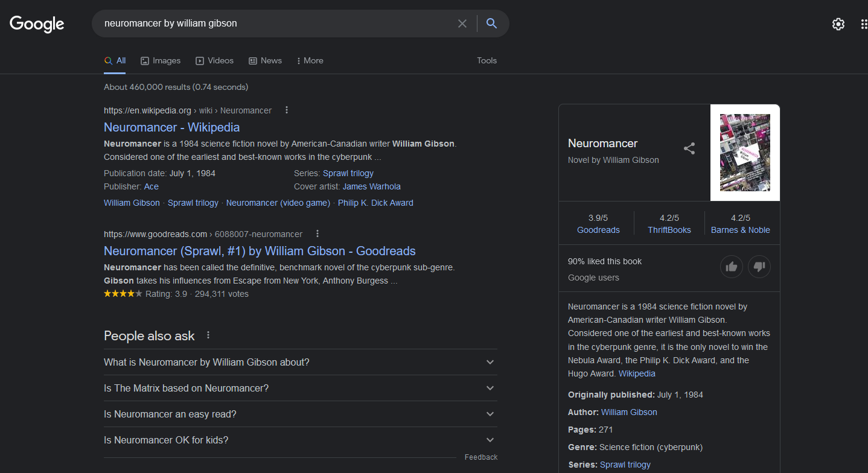
Task: Click thumbs up for this book
Action: tap(732, 267)
